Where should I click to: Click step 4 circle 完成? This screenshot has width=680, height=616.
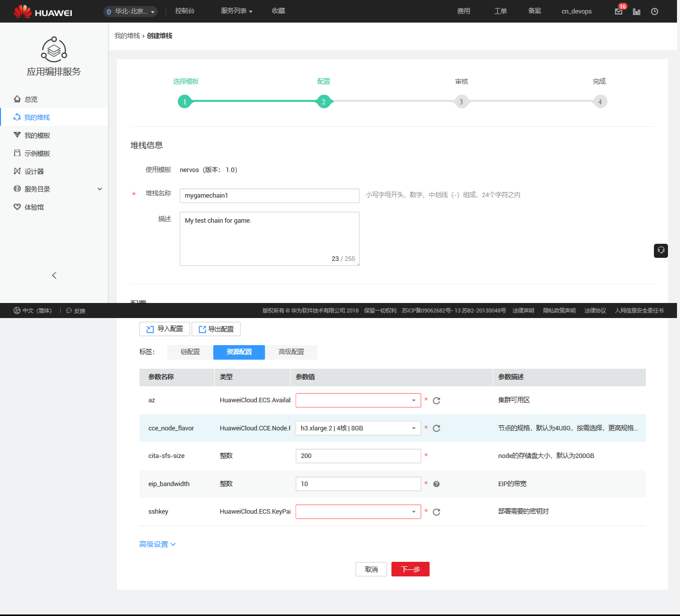[600, 102]
